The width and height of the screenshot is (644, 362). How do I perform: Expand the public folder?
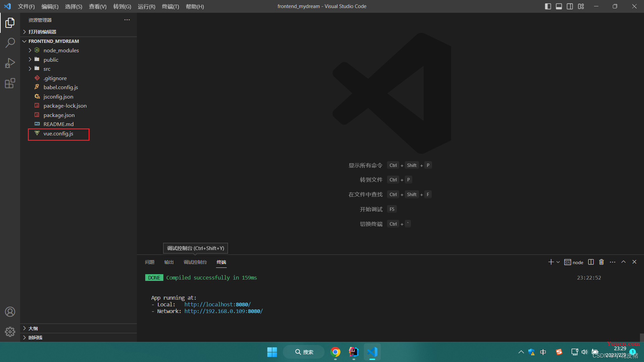pos(78,60)
